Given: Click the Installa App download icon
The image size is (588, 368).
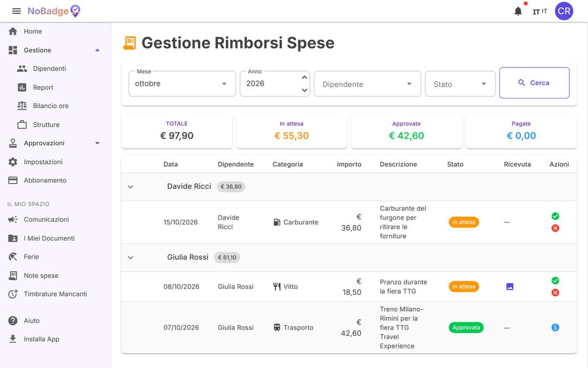Looking at the screenshot, I should pyautogui.click(x=13, y=339).
